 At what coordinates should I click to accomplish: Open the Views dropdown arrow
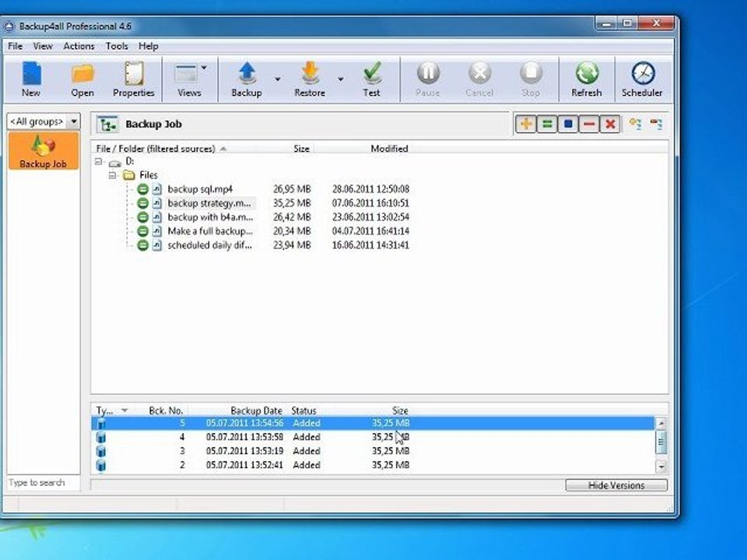(x=204, y=68)
